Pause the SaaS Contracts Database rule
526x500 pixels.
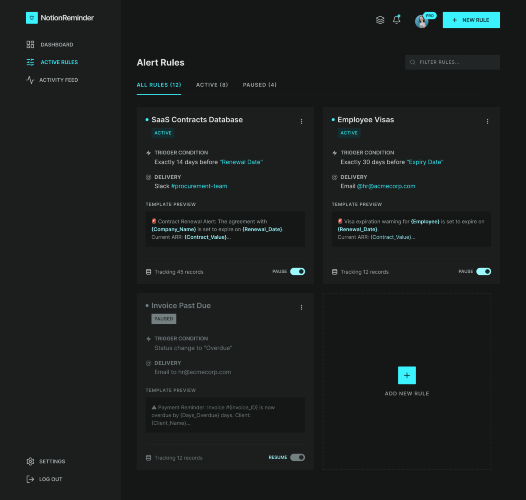coord(298,271)
